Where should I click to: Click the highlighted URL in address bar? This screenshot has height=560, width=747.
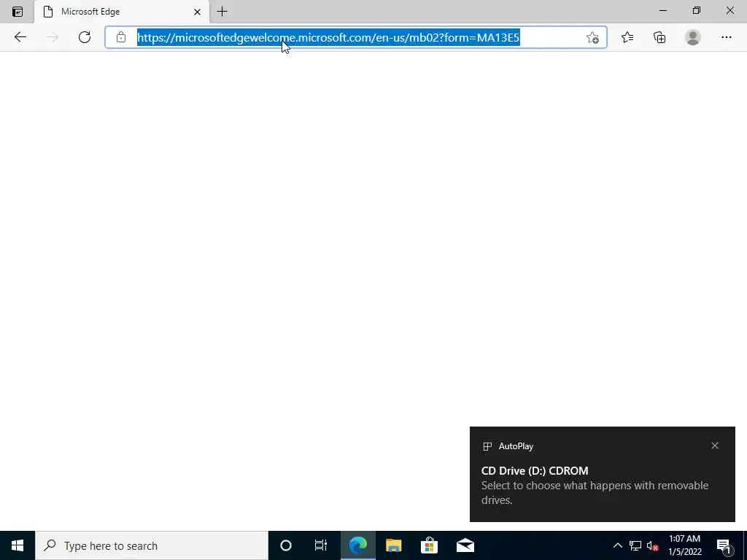[328, 38]
